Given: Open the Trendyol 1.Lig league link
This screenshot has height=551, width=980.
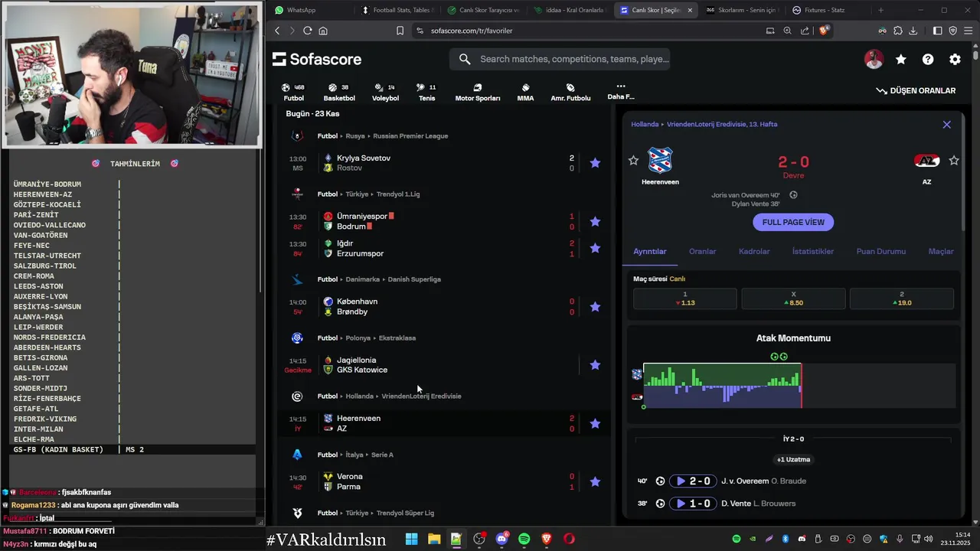Looking at the screenshot, I should click(x=398, y=194).
